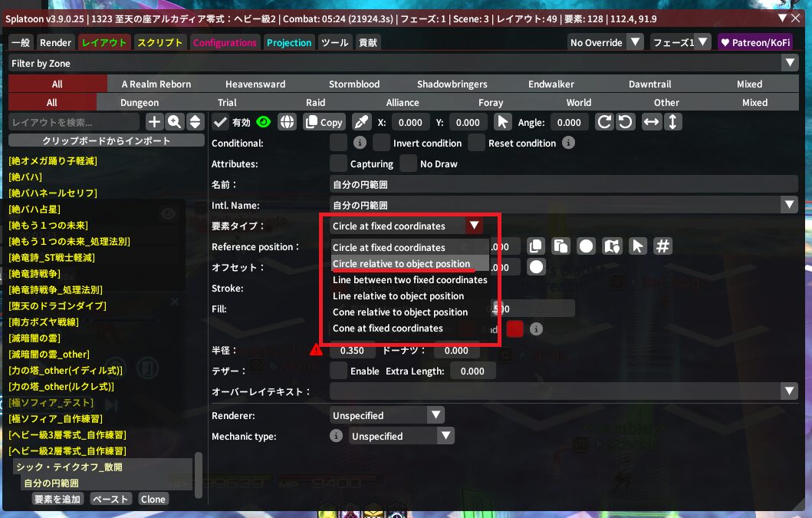Click the globe icon in the element toolbar
812x518 pixels.
(287, 122)
